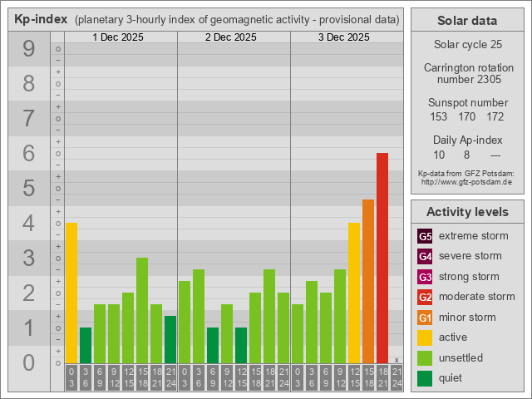Open the gfz-potsdam.de link
The image size is (532, 399).
(466, 181)
